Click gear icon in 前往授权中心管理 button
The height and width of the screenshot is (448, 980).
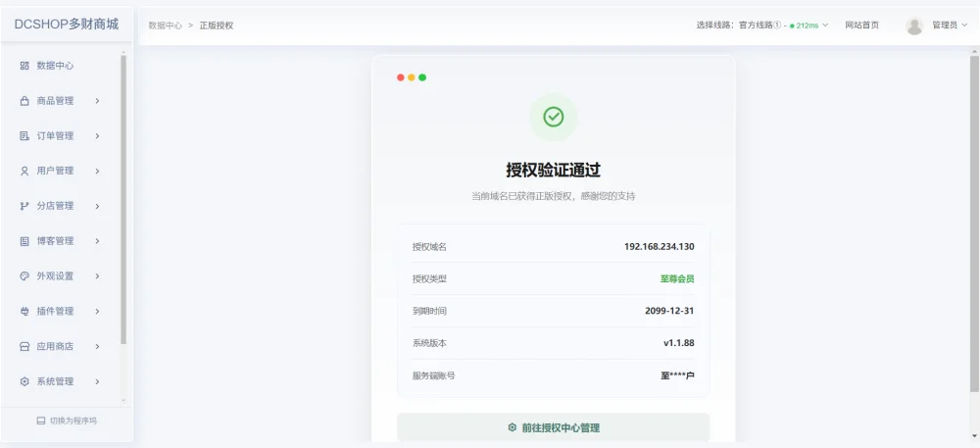(x=512, y=428)
